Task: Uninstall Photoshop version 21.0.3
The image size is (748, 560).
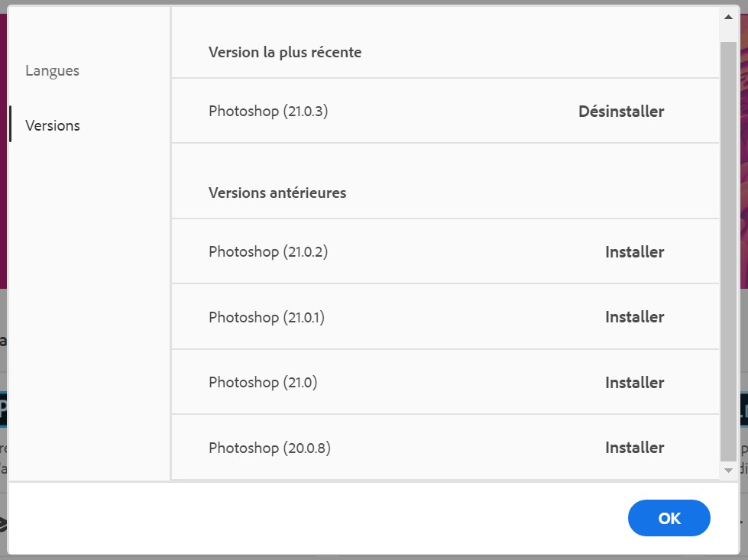Action: 621,112
